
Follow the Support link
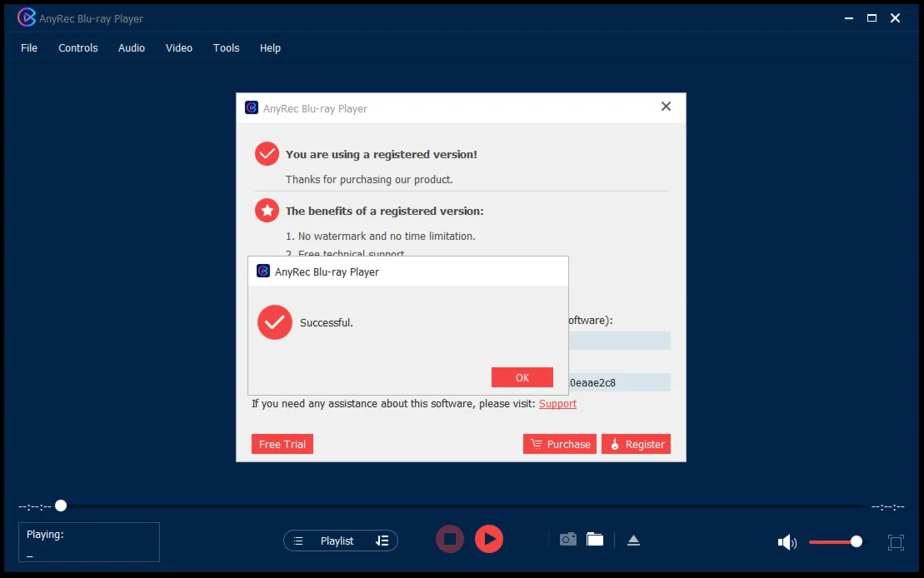coord(557,404)
